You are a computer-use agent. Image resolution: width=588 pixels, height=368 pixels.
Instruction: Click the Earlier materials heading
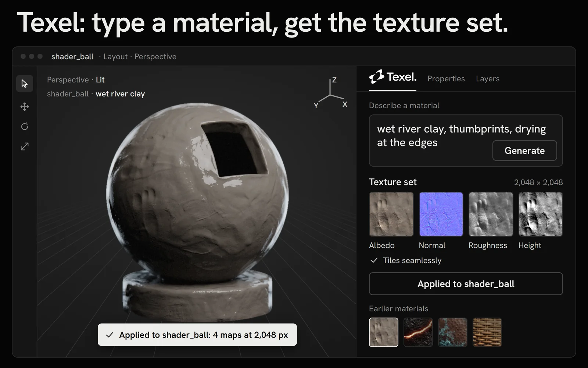click(x=399, y=309)
